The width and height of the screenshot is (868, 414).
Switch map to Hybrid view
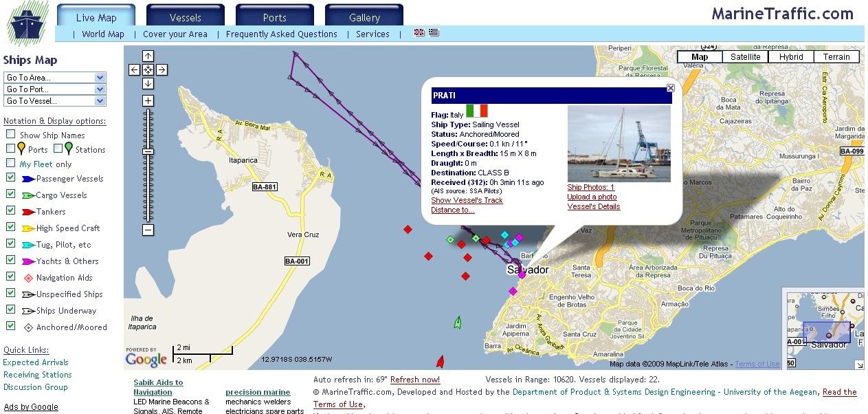(x=791, y=57)
